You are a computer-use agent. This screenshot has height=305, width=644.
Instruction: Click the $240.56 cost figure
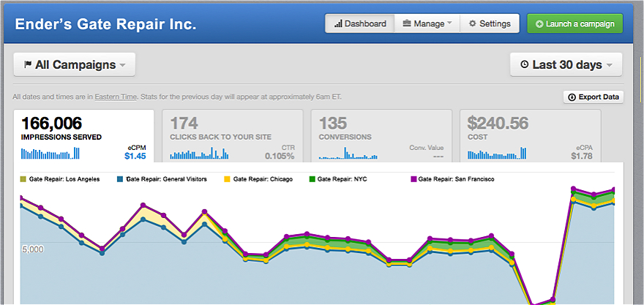[x=498, y=123]
